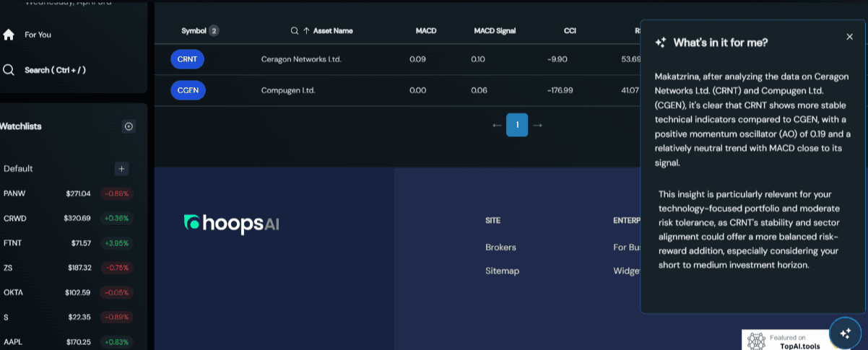Click the MACD column header
The image size is (868, 350).
pyautogui.click(x=426, y=31)
